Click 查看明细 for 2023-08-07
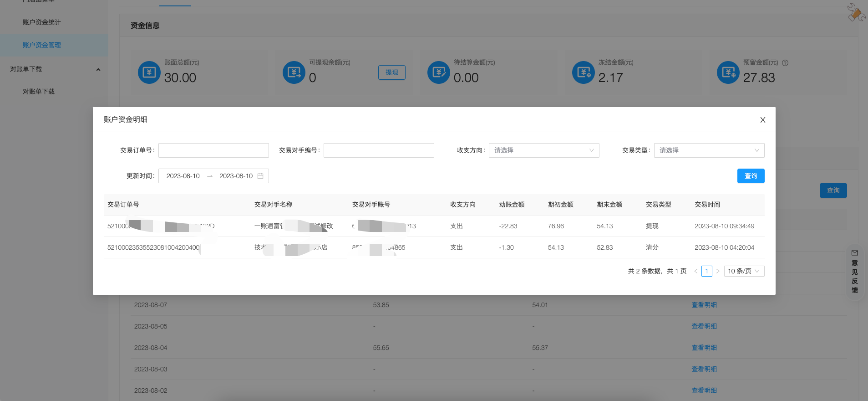868x401 pixels. coord(704,305)
